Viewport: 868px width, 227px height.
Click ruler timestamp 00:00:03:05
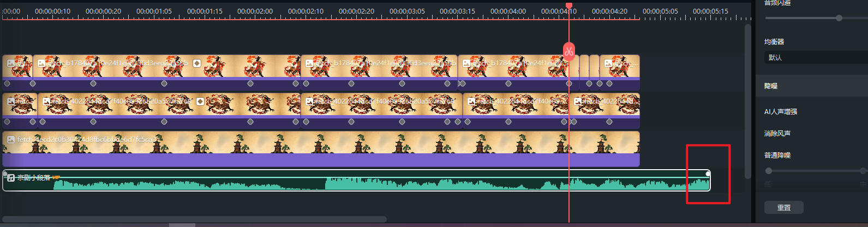pos(407,11)
